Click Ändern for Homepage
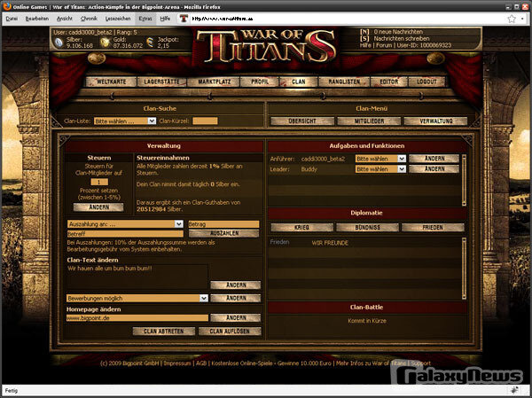Image resolution: width=532 pixels, height=398 pixels. pyautogui.click(x=236, y=318)
